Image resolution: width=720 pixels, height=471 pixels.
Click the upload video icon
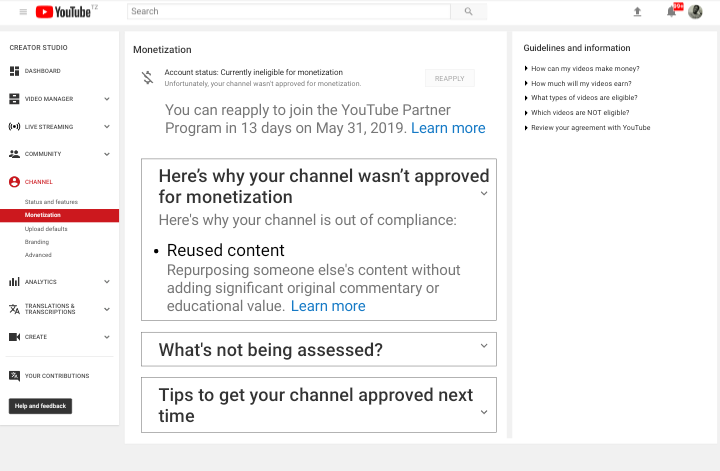[x=637, y=11]
